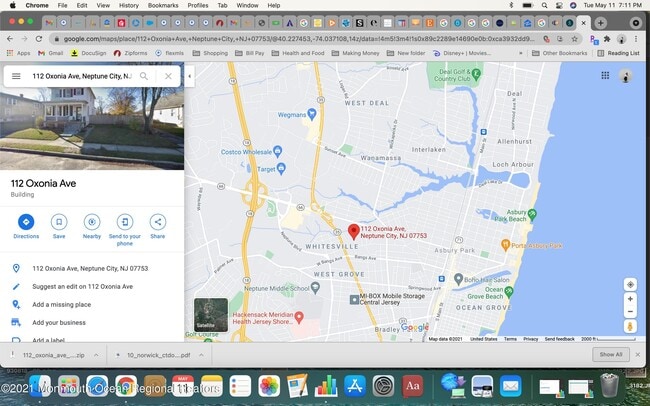Viewport: 650px width, 406px height.
Task: Open Health and Food bookmarks folder
Action: click(298, 53)
